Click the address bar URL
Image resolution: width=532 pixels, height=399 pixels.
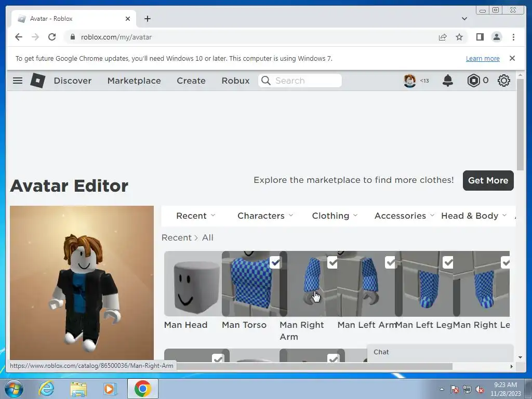(x=116, y=37)
